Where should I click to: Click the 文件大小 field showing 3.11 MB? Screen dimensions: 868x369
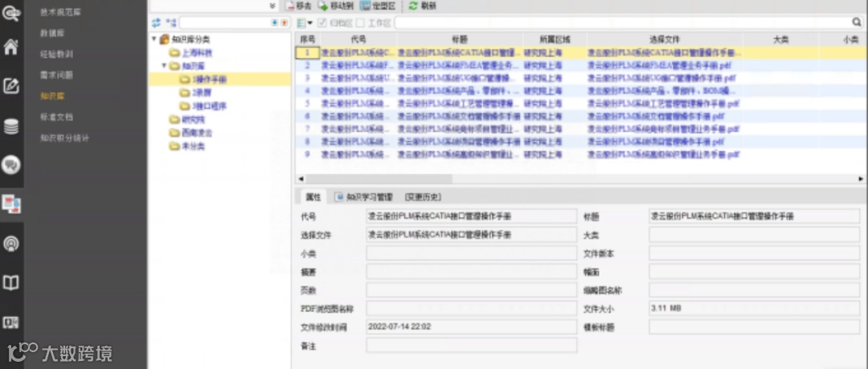755,308
